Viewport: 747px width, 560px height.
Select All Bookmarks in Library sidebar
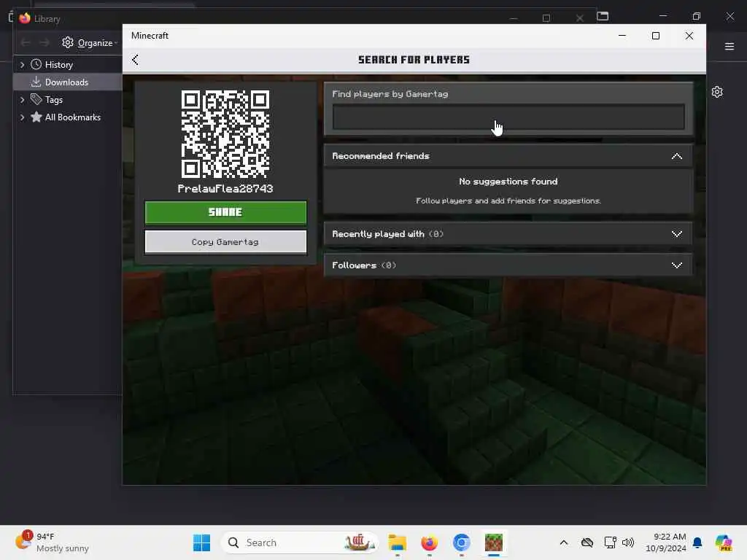[72, 117]
